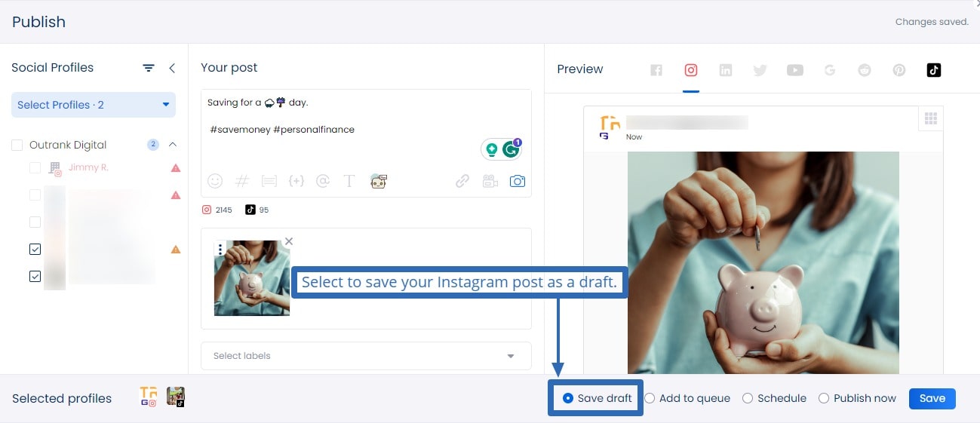Switch preview to Facebook
Image resolution: width=980 pixels, height=423 pixels.
656,70
